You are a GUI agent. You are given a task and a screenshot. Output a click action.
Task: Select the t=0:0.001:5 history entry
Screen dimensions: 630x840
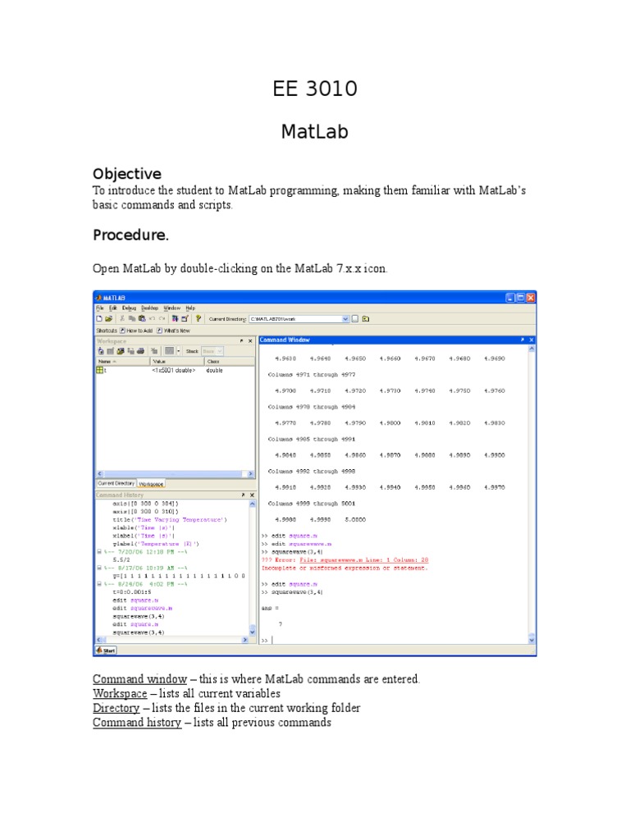[132, 592]
